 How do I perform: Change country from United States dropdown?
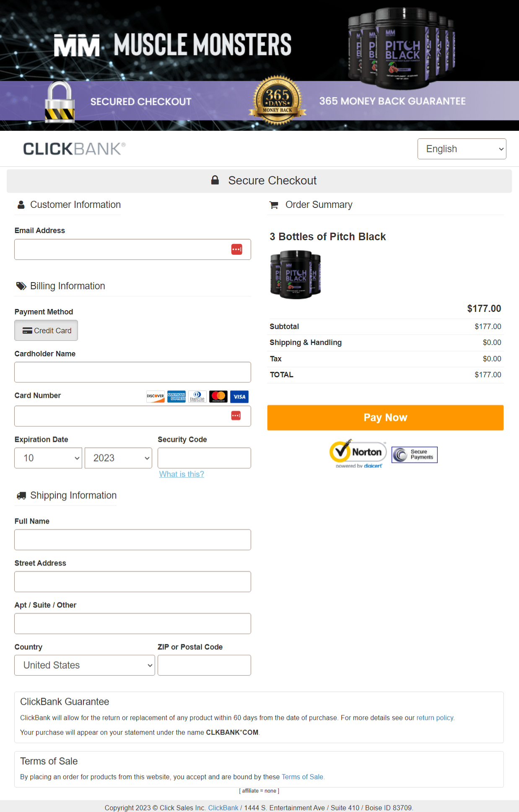pyautogui.click(x=84, y=665)
